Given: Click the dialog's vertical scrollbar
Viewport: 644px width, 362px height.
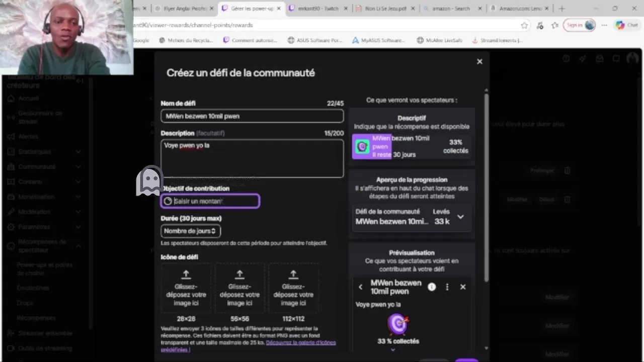Looking at the screenshot, I should pyautogui.click(x=486, y=186).
